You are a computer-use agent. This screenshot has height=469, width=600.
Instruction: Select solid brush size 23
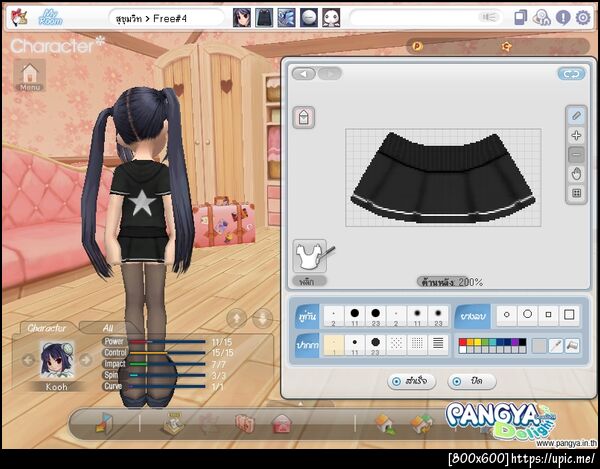[x=375, y=317]
